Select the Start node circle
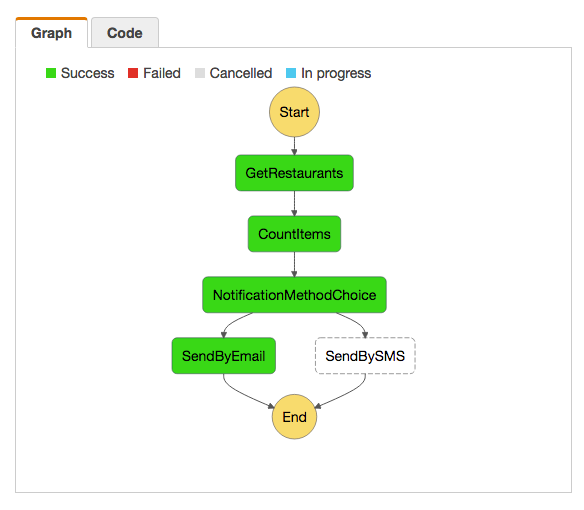The width and height of the screenshot is (584, 510). coord(294,112)
